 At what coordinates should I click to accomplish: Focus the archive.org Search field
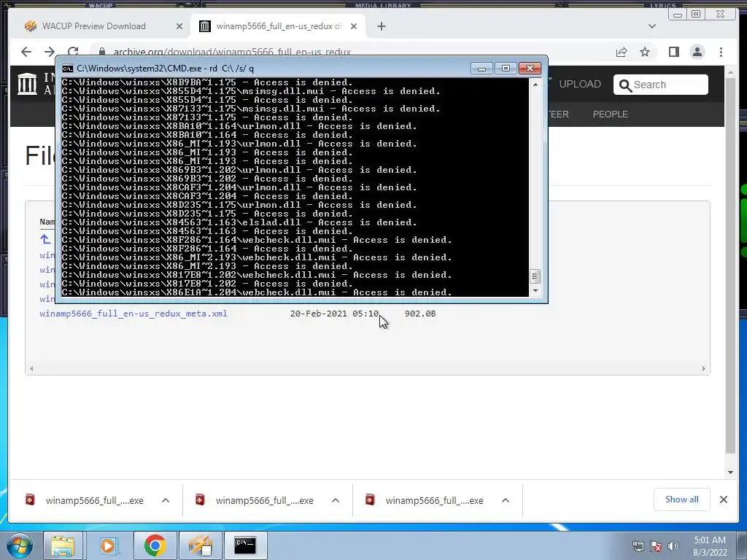click(661, 85)
